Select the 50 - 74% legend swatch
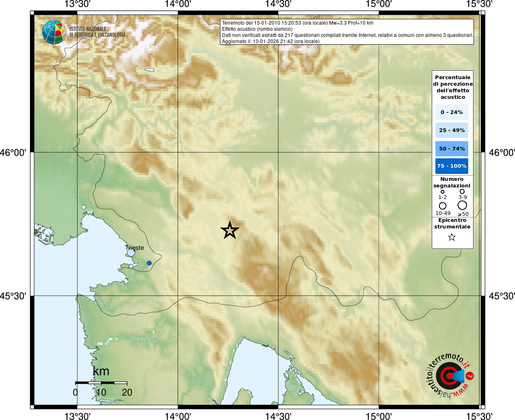The width and height of the screenshot is (515, 420). 451,148
